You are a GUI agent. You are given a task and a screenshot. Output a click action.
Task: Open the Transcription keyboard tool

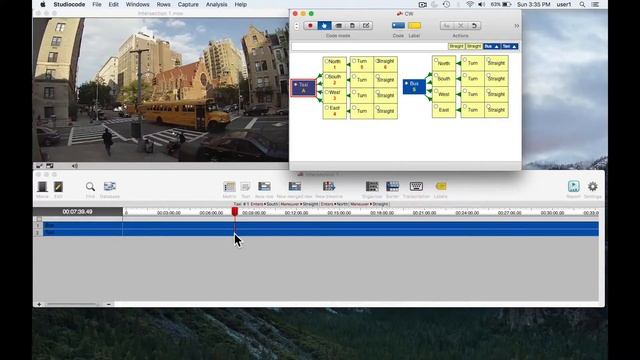[x=416, y=187]
